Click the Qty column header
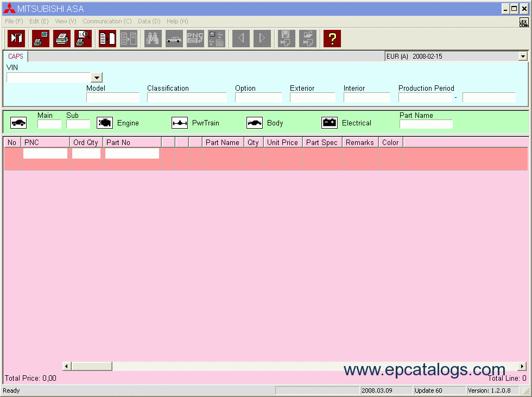 tap(254, 142)
